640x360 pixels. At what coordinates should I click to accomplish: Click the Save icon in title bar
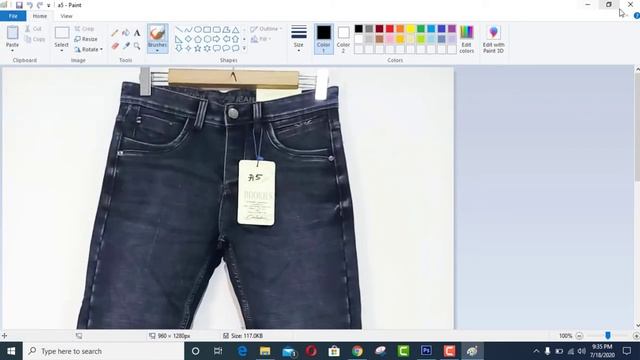tap(19, 5)
